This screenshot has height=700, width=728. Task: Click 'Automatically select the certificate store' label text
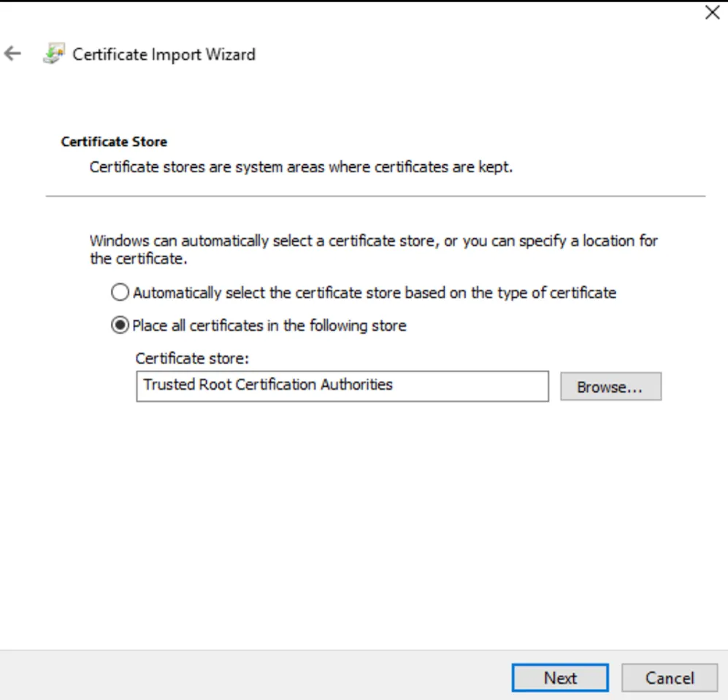pyautogui.click(x=374, y=293)
